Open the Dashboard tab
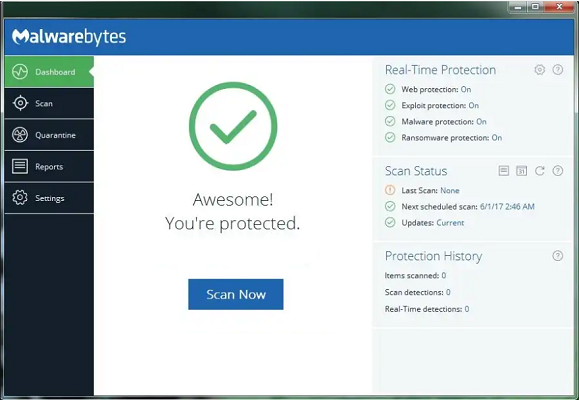 49,72
